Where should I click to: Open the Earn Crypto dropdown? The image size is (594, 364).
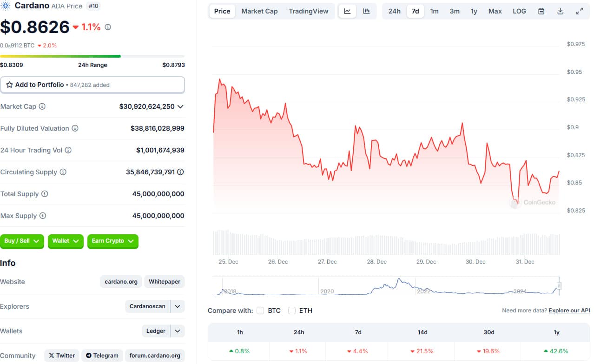(x=113, y=241)
